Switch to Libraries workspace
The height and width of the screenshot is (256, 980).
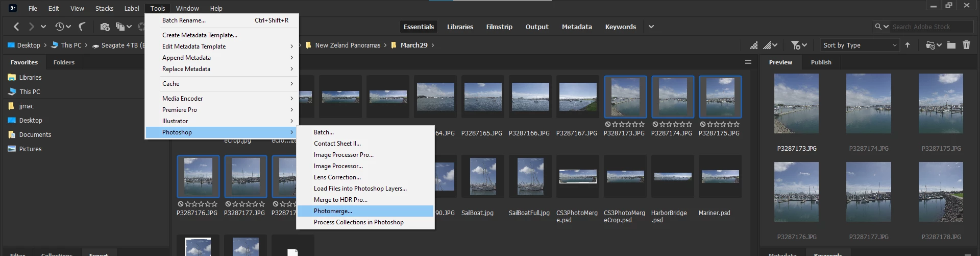click(x=460, y=27)
